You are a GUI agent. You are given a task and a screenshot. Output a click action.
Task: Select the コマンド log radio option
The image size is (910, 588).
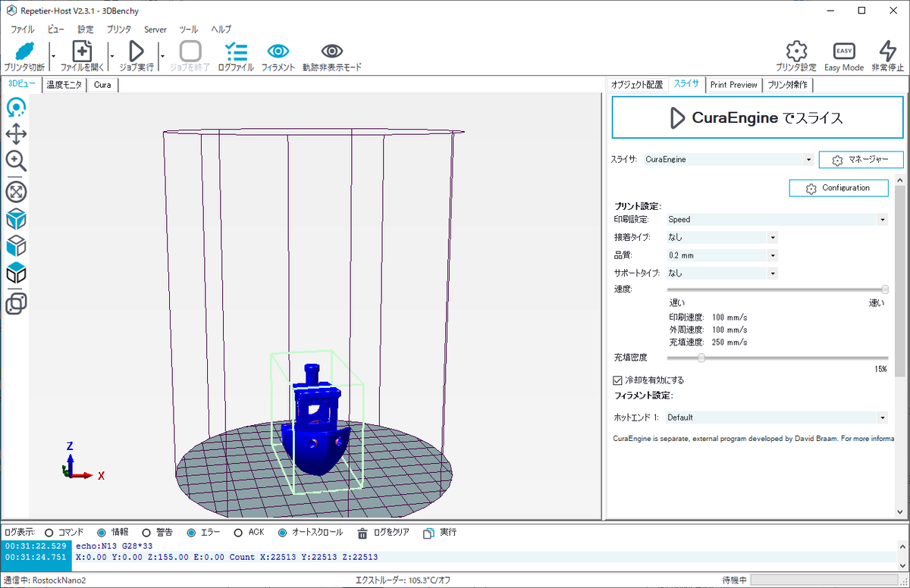(x=49, y=533)
